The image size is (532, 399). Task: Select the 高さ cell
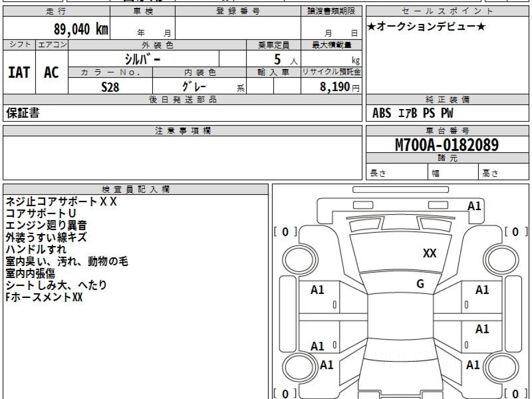click(504, 172)
